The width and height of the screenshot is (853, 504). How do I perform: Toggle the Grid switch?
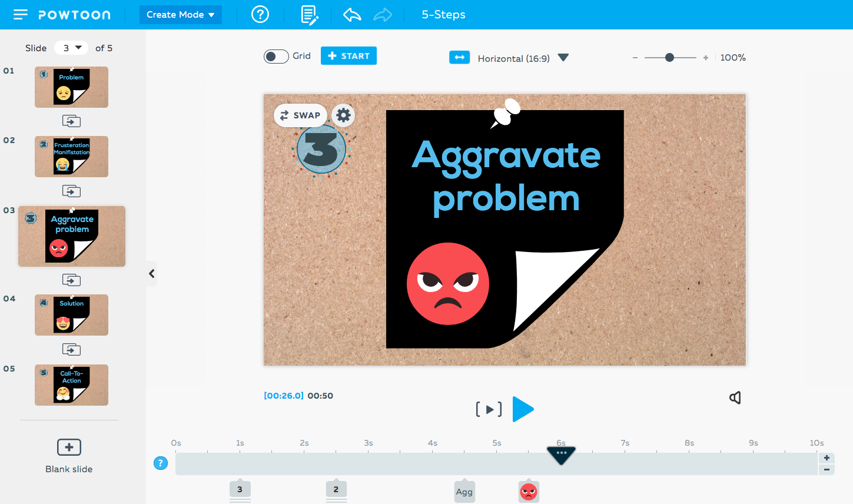click(276, 57)
